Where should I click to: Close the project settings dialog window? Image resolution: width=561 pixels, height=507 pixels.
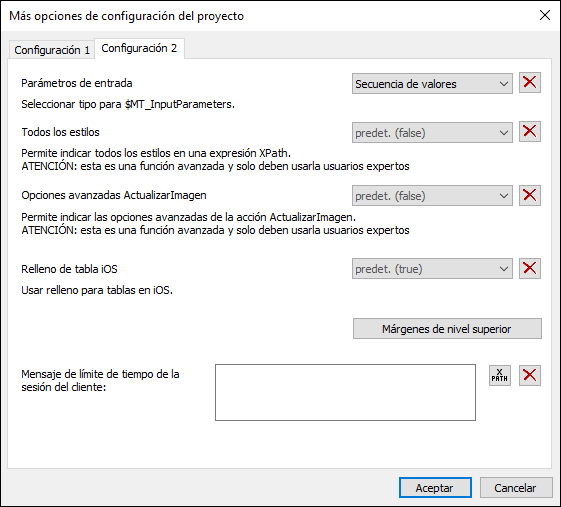545,15
